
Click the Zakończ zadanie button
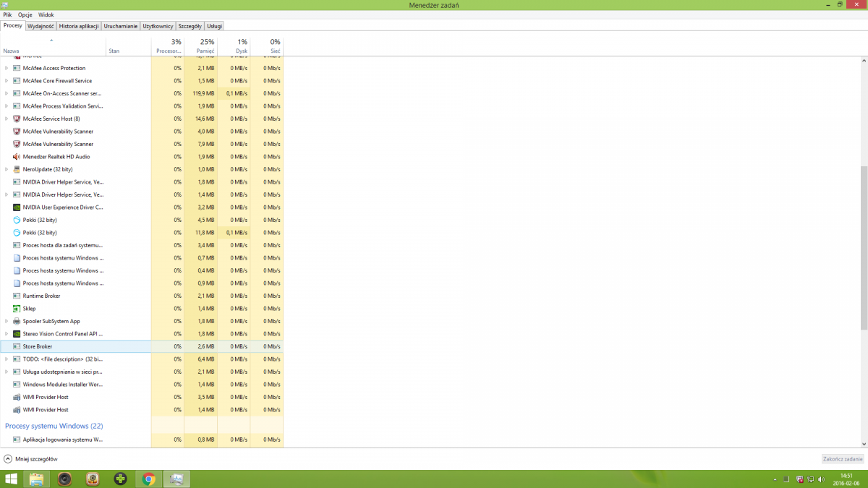pyautogui.click(x=843, y=459)
